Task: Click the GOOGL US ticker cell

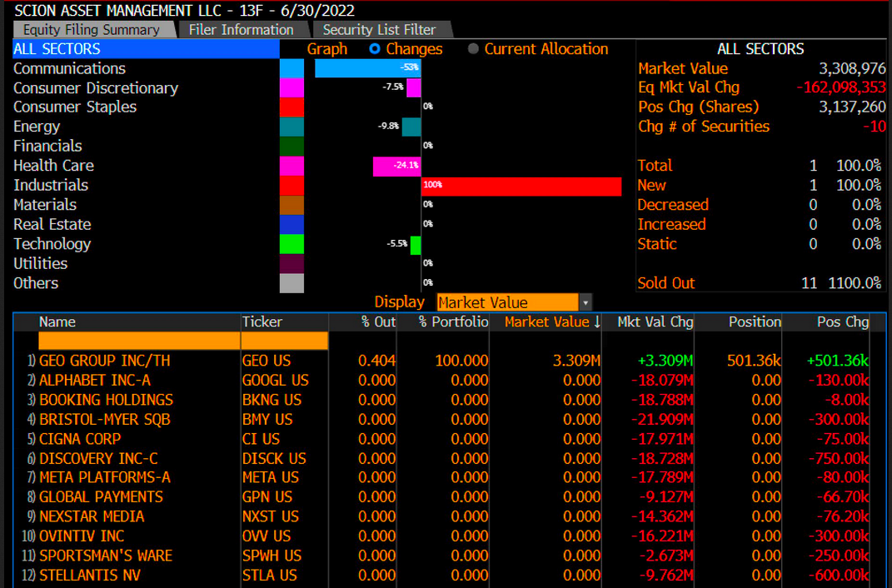Action: tap(276, 380)
